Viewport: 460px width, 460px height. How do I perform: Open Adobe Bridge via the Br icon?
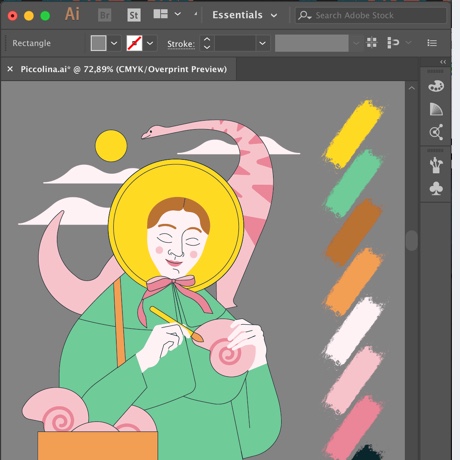105,15
